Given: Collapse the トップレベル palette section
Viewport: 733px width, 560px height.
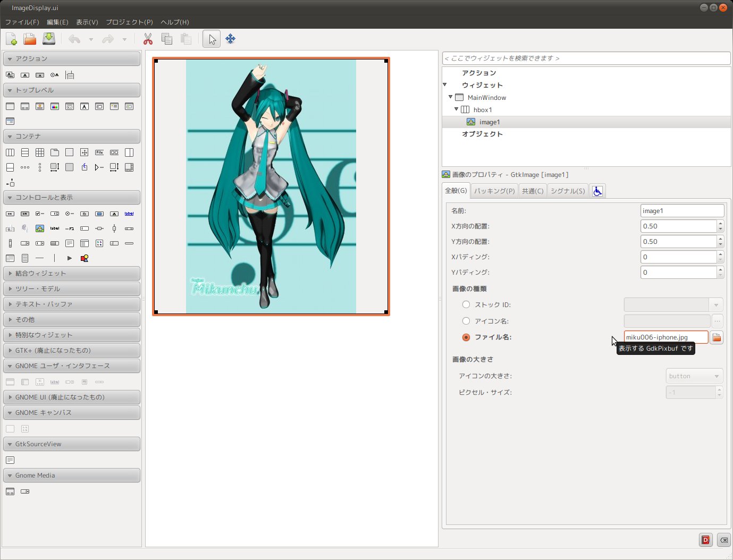Looking at the screenshot, I should coord(72,90).
